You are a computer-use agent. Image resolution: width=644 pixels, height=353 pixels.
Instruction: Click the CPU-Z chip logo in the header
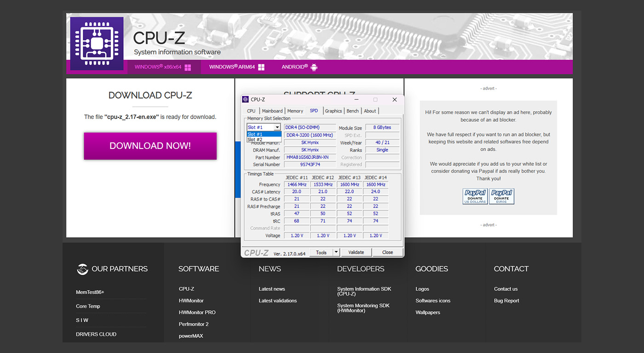click(97, 44)
